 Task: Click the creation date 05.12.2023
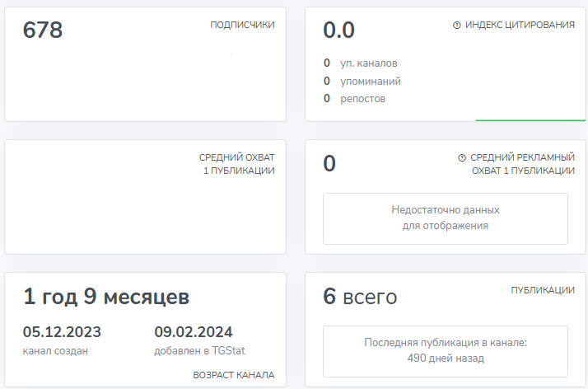pos(62,332)
